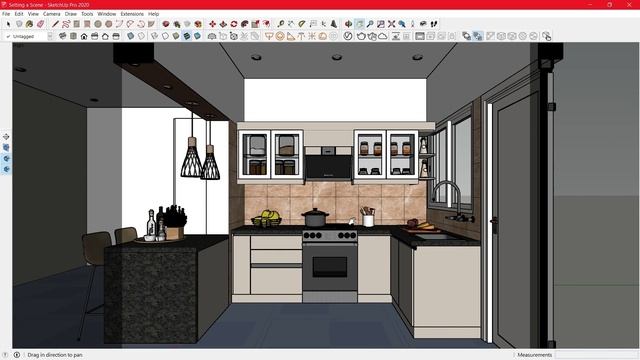This screenshot has height=360, width=640.
Task: Open the V-Ray Asset Editor
Action: coord(348,36)
